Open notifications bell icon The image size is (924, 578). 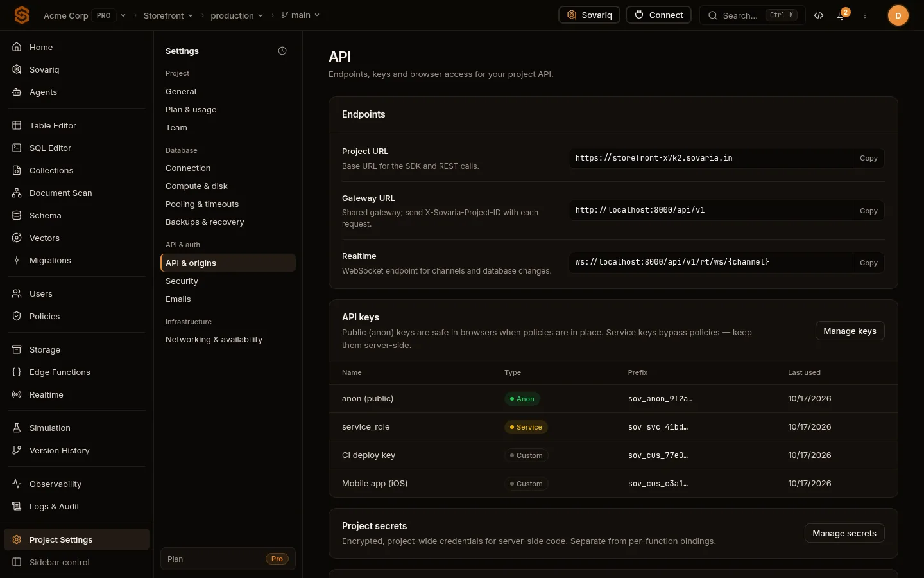[841, 15]
